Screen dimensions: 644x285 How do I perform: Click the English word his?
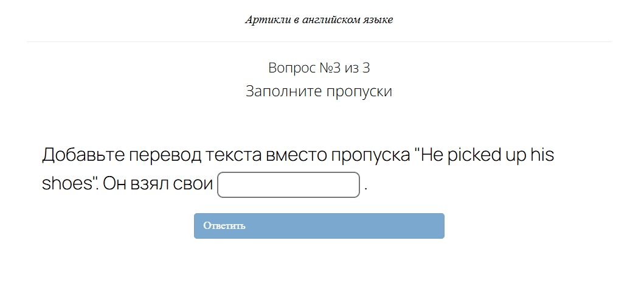point(541,155)
